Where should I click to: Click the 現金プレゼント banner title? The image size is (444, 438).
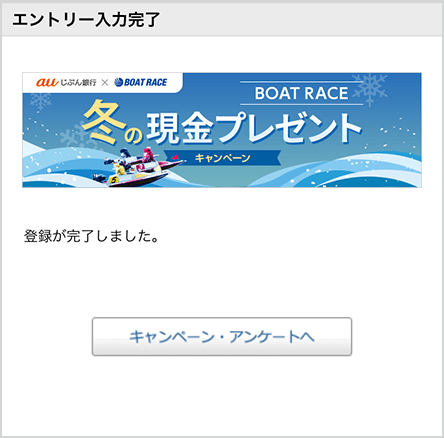254,128
